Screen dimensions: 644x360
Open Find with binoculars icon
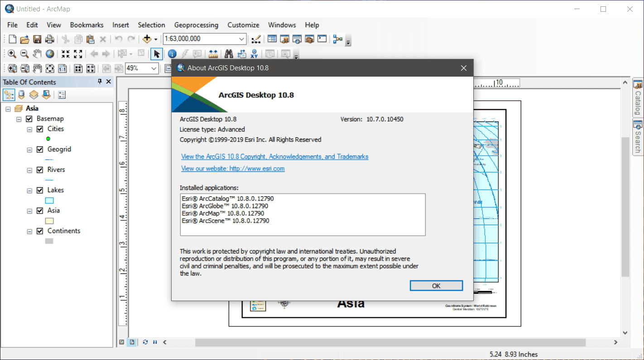pos(229,54)
